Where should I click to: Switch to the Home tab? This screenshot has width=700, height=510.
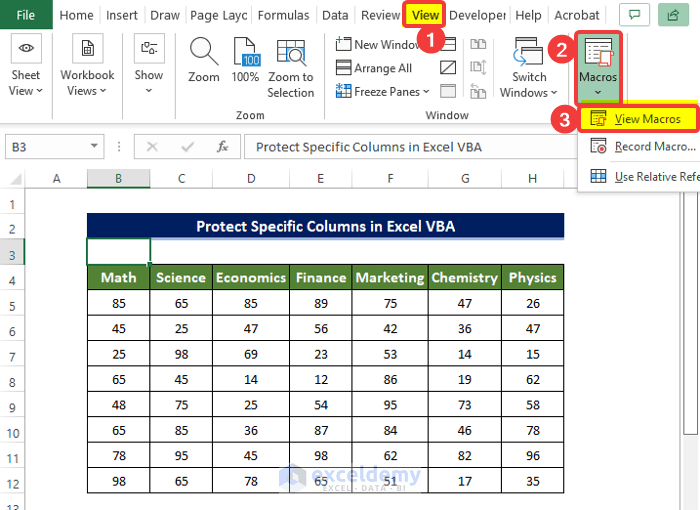click(x=76, y=15)
